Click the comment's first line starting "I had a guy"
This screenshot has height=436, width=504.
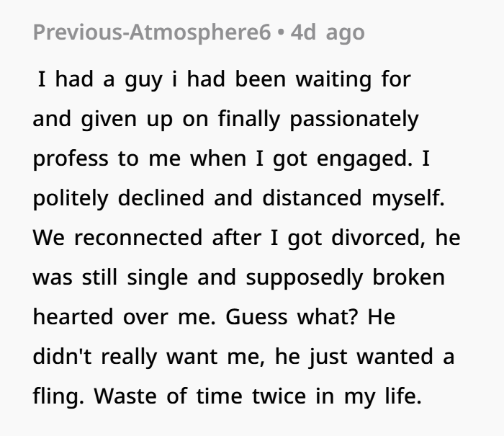coord(225,79)
